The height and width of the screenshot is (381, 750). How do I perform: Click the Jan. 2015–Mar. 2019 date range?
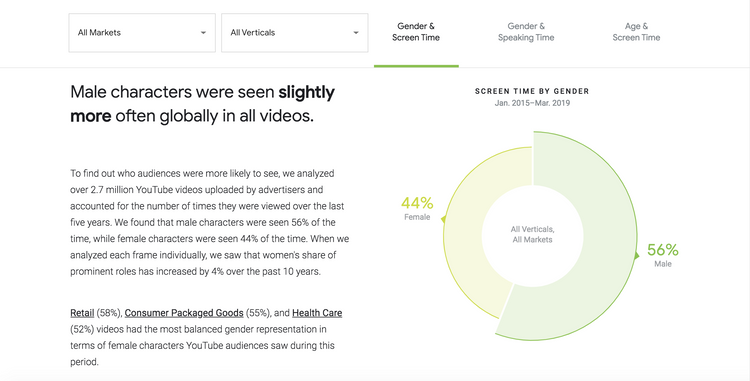[x=532, y=103]
